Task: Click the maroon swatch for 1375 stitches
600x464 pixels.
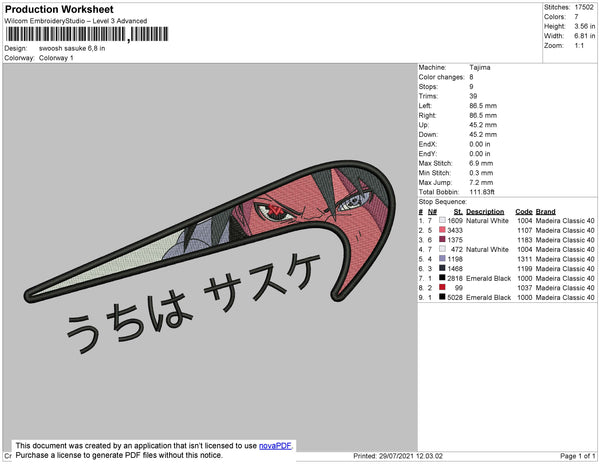Action: 442,239
